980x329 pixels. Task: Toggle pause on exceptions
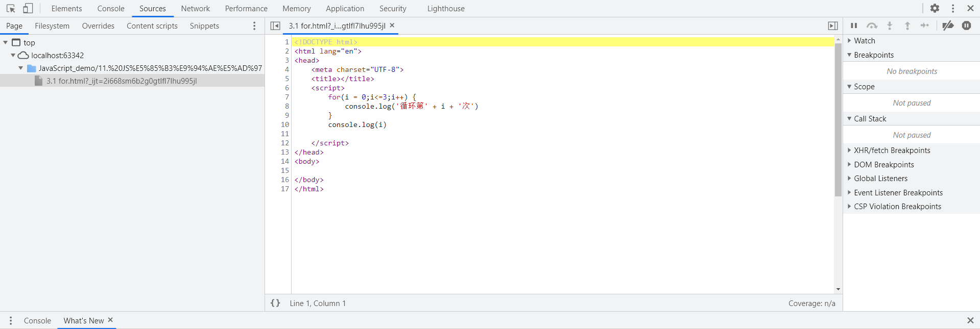(x=966, y=26)
